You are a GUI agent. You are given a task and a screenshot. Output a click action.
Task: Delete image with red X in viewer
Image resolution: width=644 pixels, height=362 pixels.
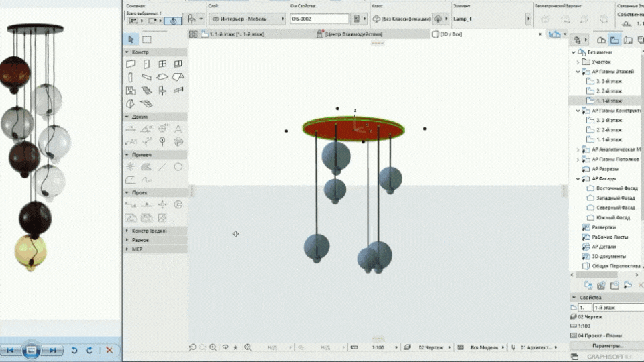109,350
